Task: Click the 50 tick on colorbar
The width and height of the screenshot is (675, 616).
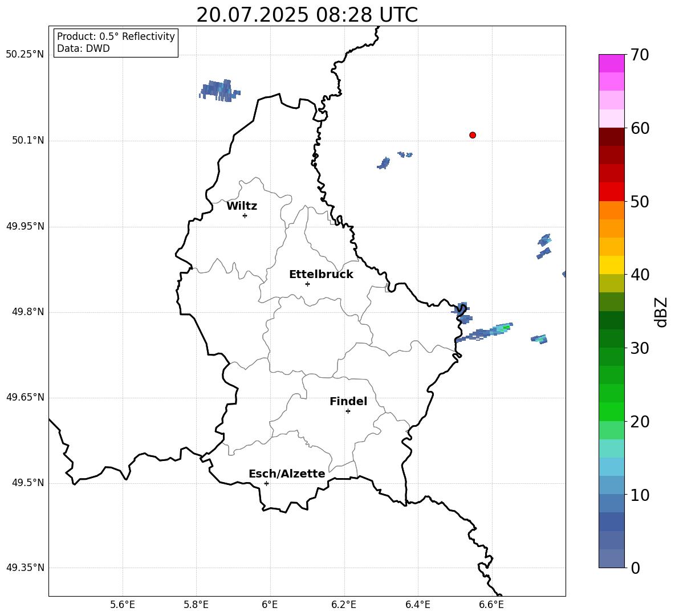Action: (x=640, y=202)
